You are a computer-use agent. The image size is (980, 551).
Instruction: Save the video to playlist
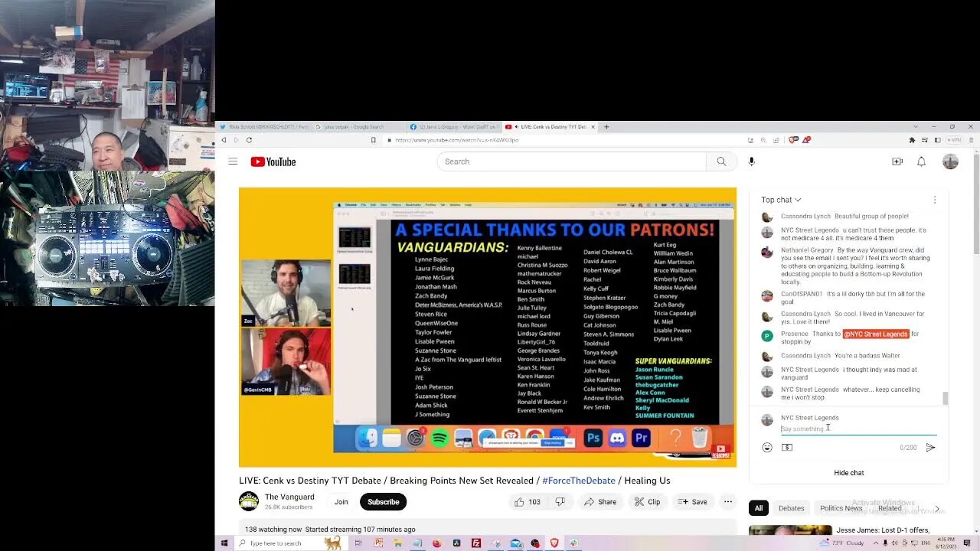pos(693,502)
